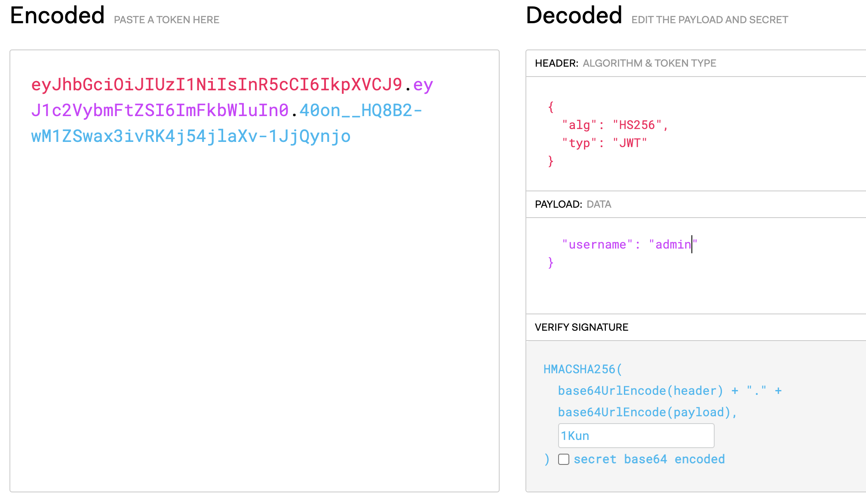Click the 'secret base64 encoded' label text
Image resolution: width=866 pixels, height=504 pixels.
[x=649, y=459]
